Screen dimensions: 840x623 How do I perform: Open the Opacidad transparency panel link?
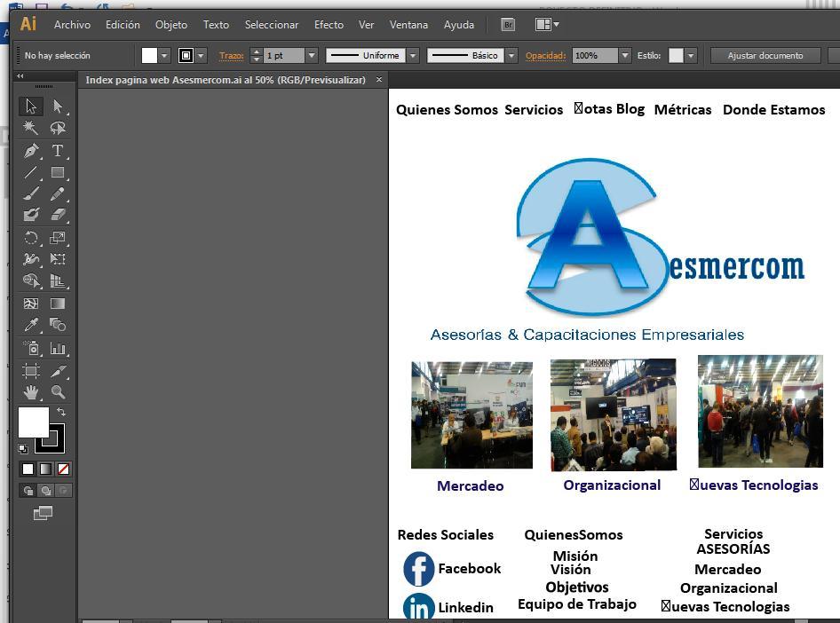pyautogui.click(x=545, y=56)
